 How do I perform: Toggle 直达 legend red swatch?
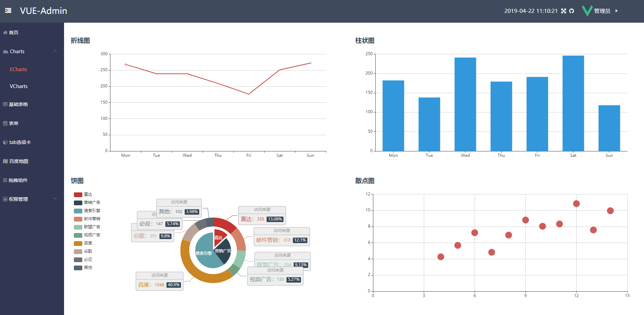coord(78,194)
